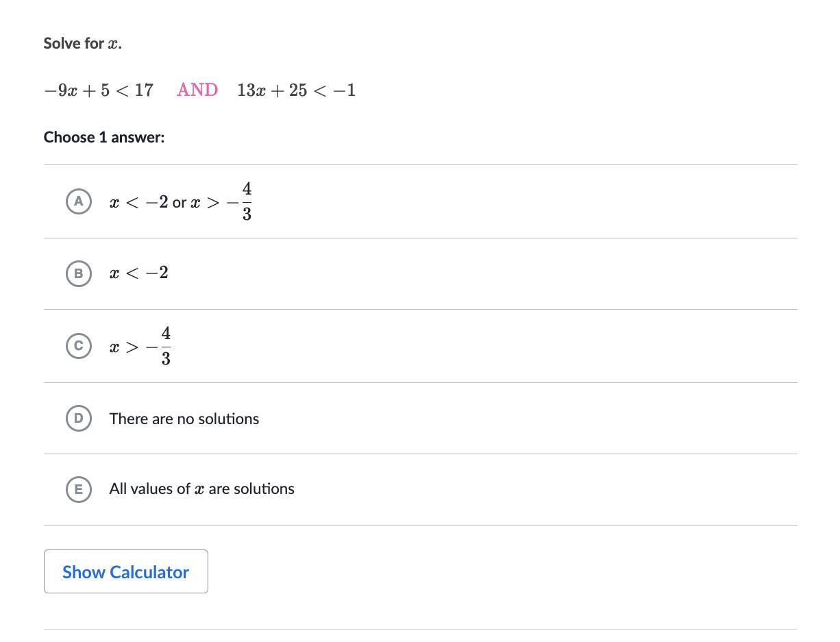Click the word 'or' in choice A
840x642 pixels.
point(180,203)
